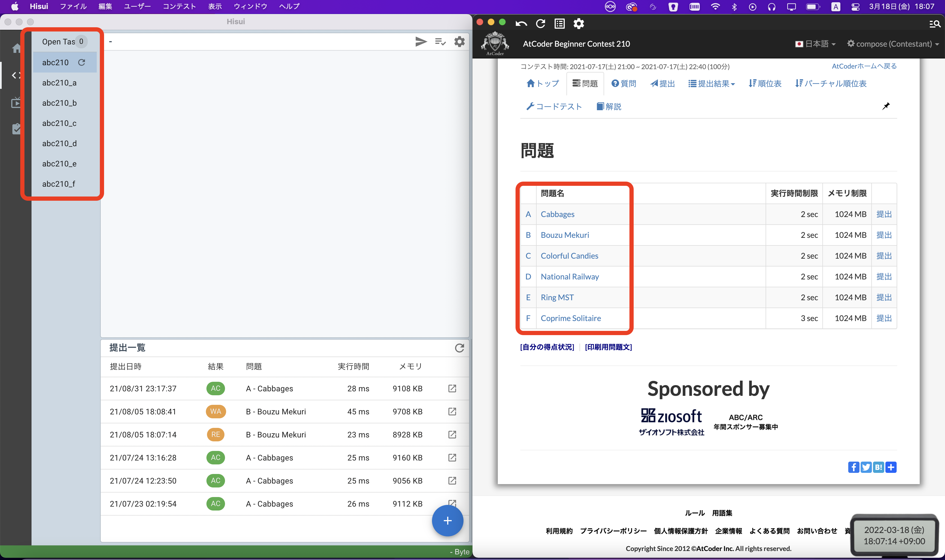This screenshot has width=945, height=560.
Task: Switch to the 提出 tab
Action: click(x=663, y=83)
